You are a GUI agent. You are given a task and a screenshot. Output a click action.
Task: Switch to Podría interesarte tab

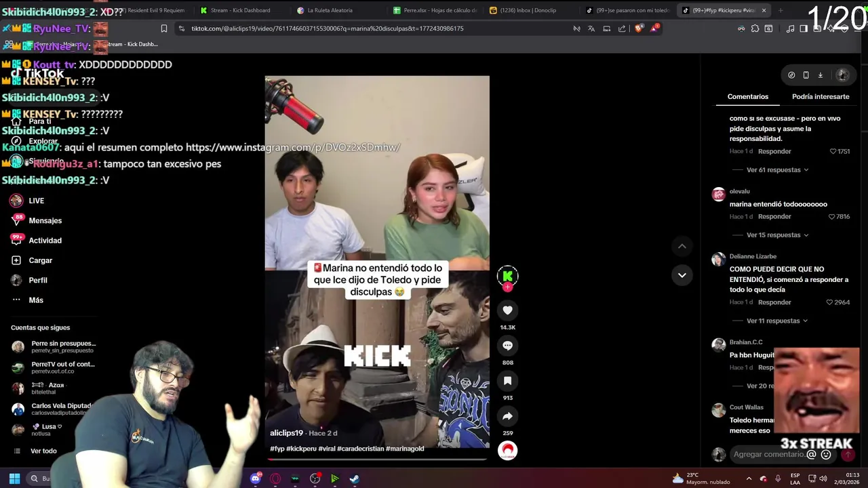[821, 96]
